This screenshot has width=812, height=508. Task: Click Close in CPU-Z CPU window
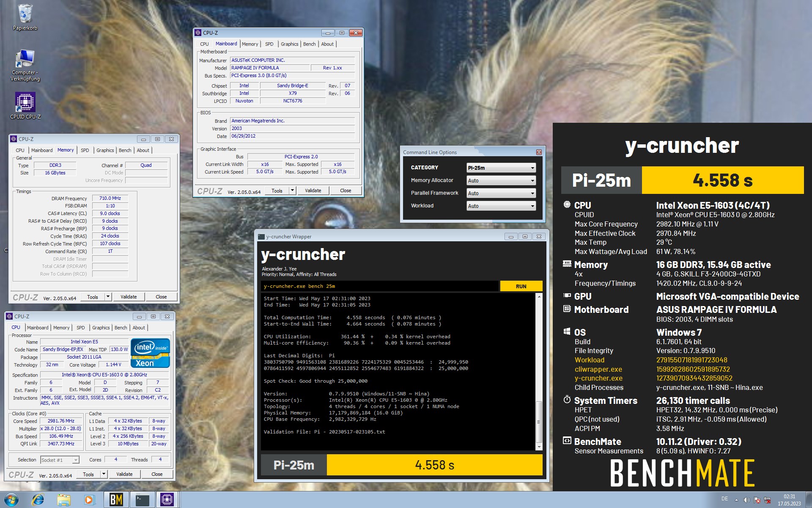(157, 474)
